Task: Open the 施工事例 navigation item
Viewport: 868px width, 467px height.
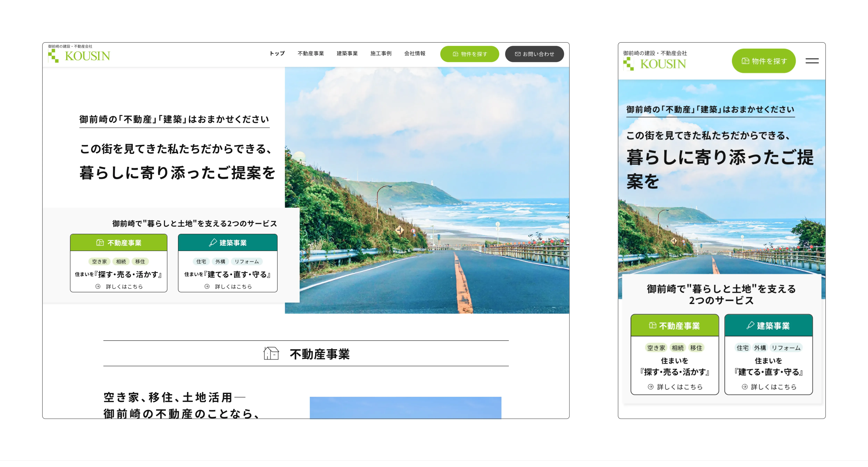Action: coord(381,53)
